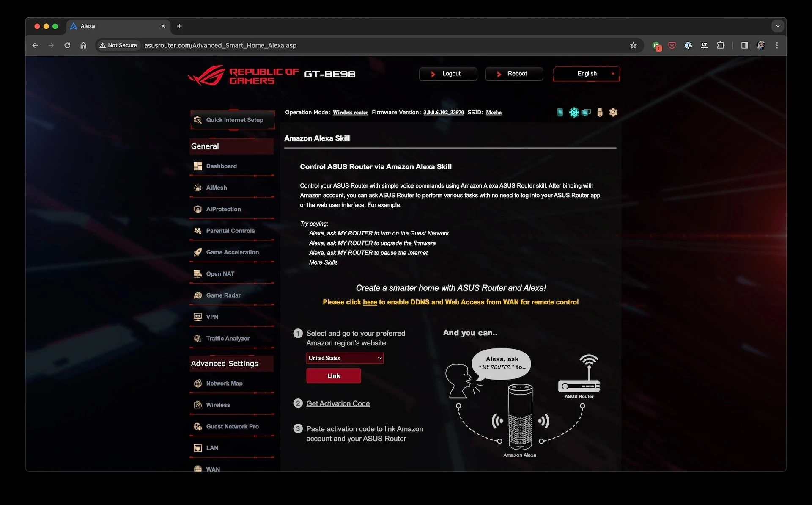Click the Network Map globe icon
The height and width of the screenshot is (505, 812).
click(198, 384)
